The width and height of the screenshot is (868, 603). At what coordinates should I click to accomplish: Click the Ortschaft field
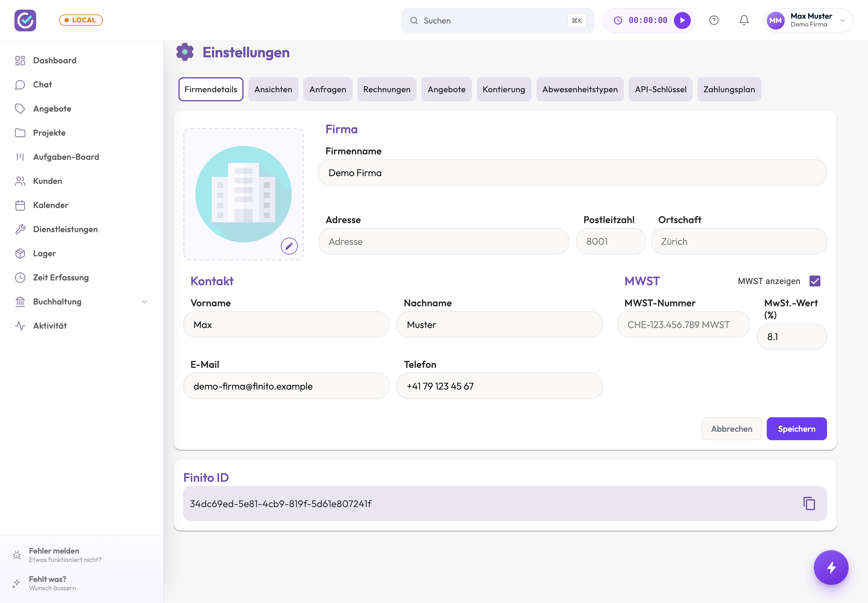click(739, 242)
